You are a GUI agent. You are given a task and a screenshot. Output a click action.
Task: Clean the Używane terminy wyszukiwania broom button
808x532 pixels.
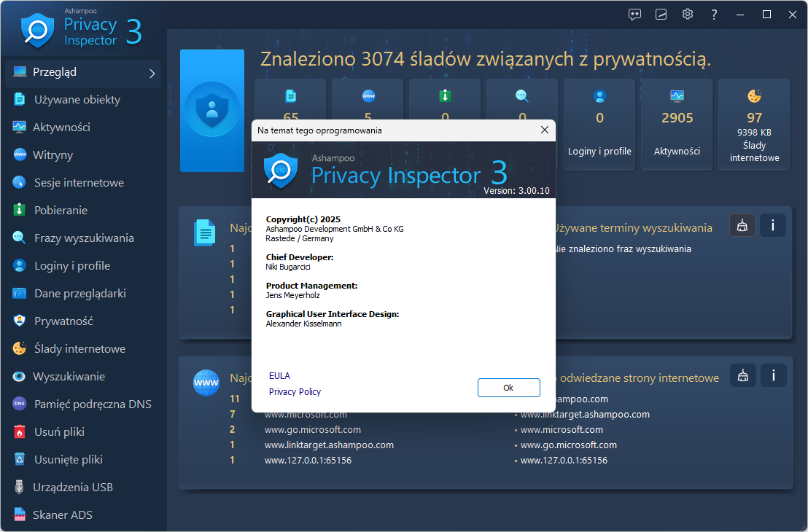[742, 226]
